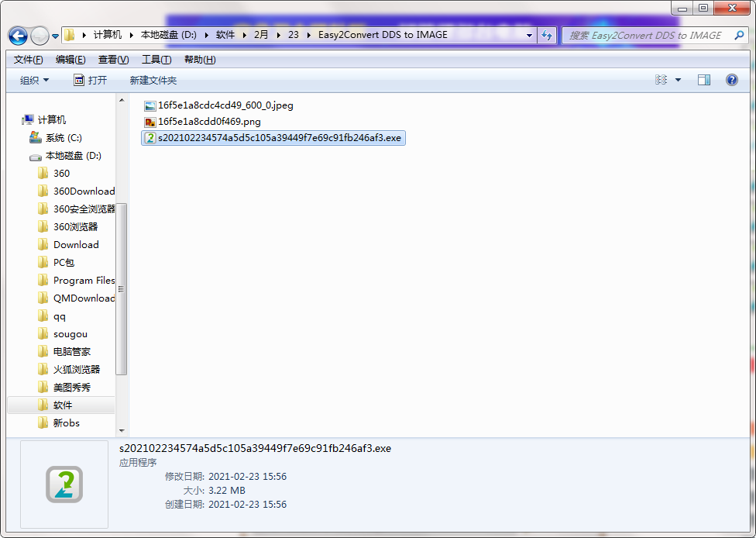
Task: Expand the arrow after 本地磁盘 (D:) breadcrumb
Action: pos(206,35)
